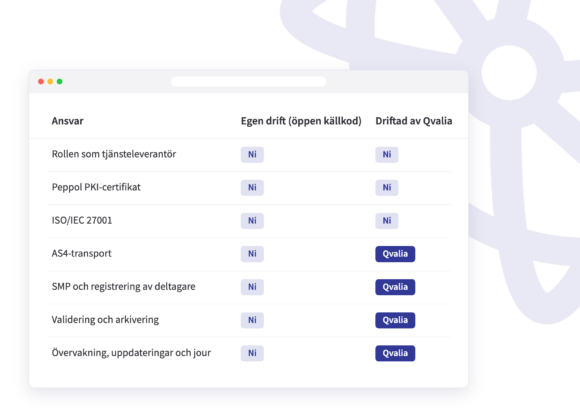Click Driftad av Qvalia 'Ni' badge for ISO/IEC 27001
Screen dimensions: 580x414
tap(387, 221)
